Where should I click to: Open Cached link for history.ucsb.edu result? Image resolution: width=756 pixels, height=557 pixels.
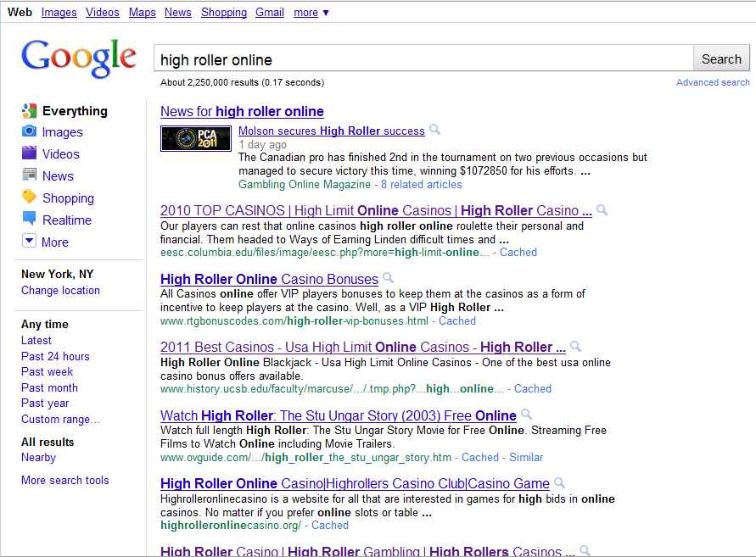(533, 389)
